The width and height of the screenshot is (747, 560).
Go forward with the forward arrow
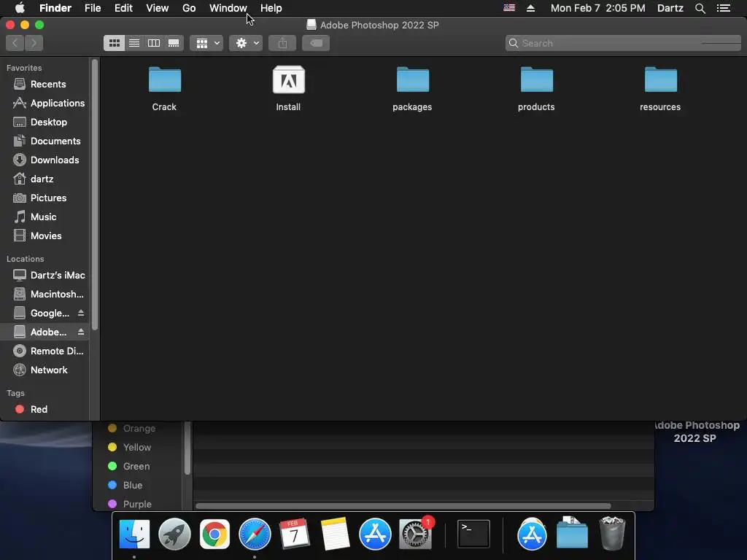pos(34,43)
